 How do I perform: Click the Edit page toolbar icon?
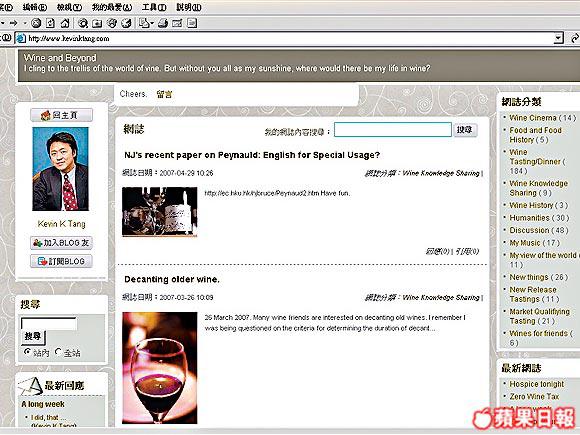click(x=177, y=23)
